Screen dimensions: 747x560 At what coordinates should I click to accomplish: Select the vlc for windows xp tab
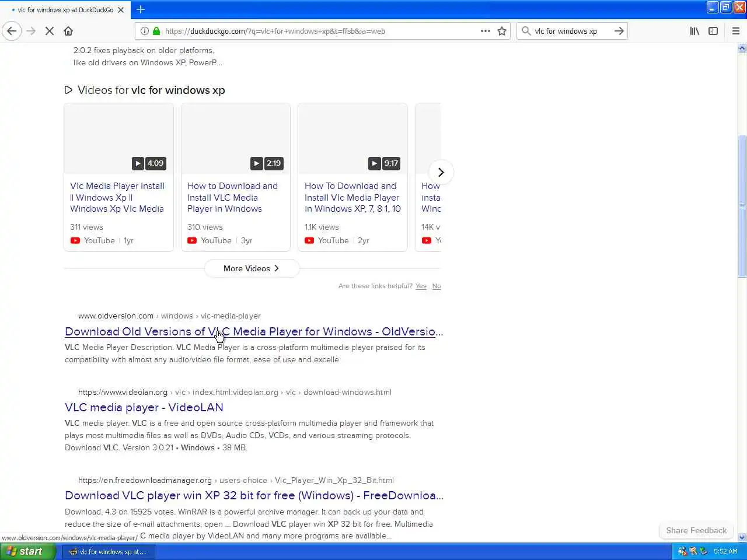64,10
